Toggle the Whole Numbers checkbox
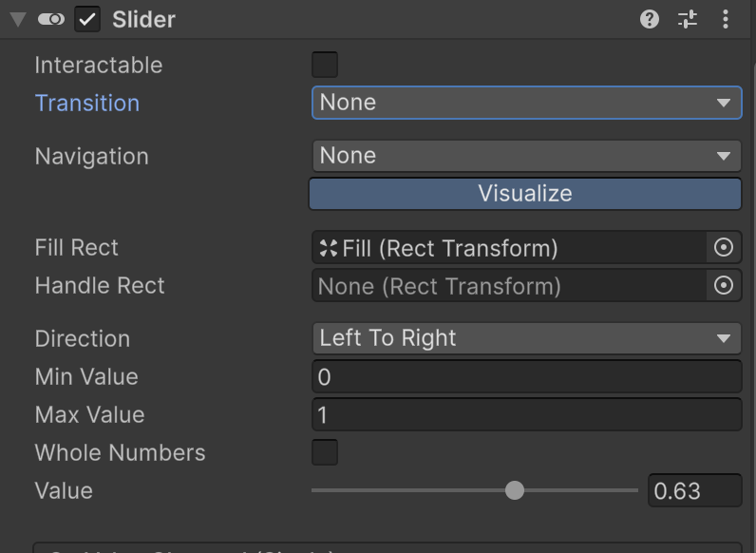Viewport: 756px width, 553px height. [x=325, y=452]
